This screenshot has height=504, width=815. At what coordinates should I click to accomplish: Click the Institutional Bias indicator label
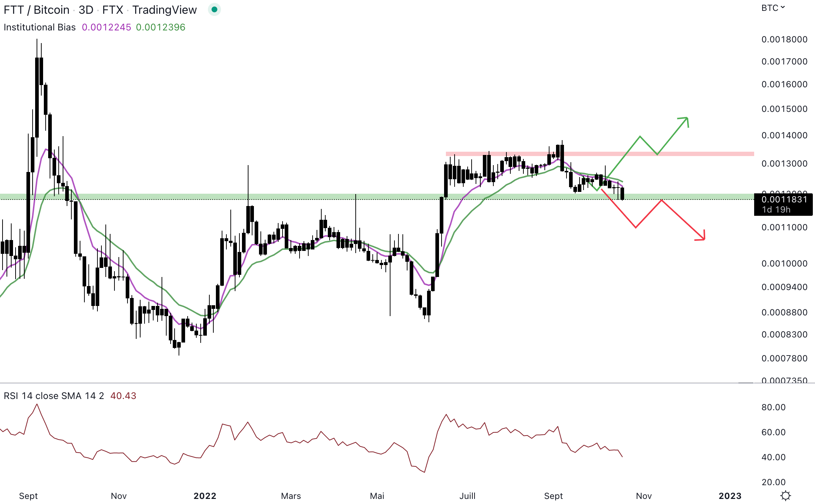(x=39, y=27)
